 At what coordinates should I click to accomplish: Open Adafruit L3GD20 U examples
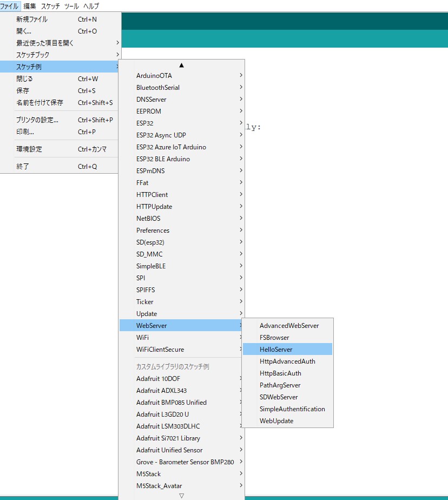[x=181, y=414]
